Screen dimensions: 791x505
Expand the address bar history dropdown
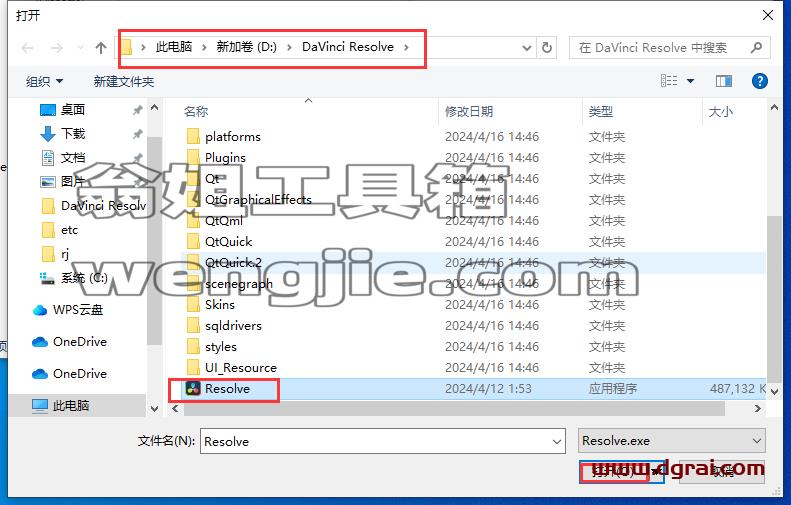point(527,48)
